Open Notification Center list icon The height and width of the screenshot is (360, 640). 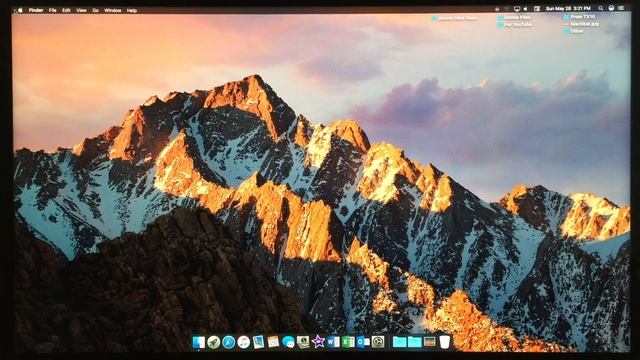pos(621,8)
